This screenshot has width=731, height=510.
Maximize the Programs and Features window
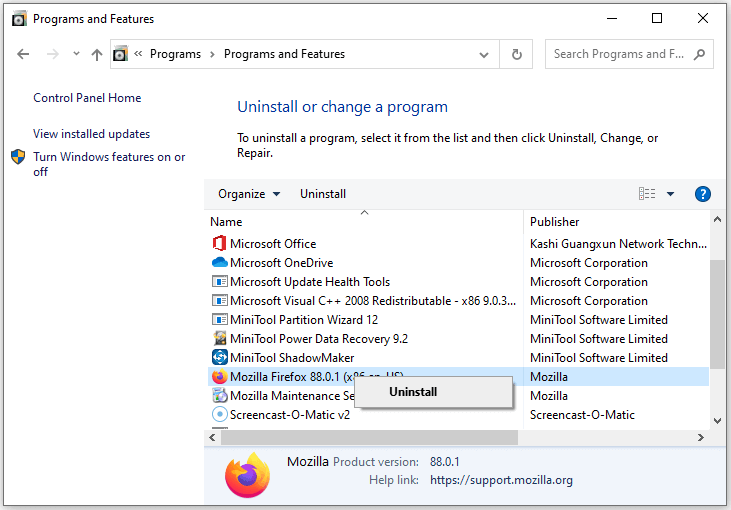point(657,18)
